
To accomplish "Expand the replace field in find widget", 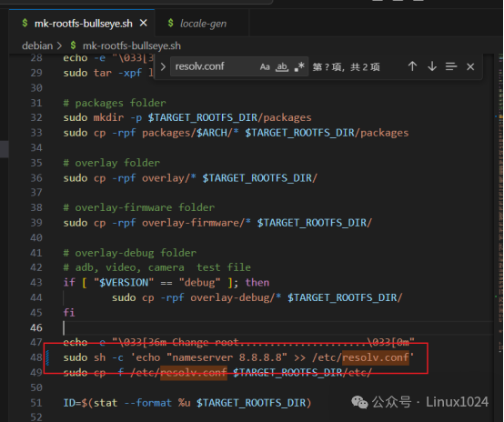I will click(163, 66).
